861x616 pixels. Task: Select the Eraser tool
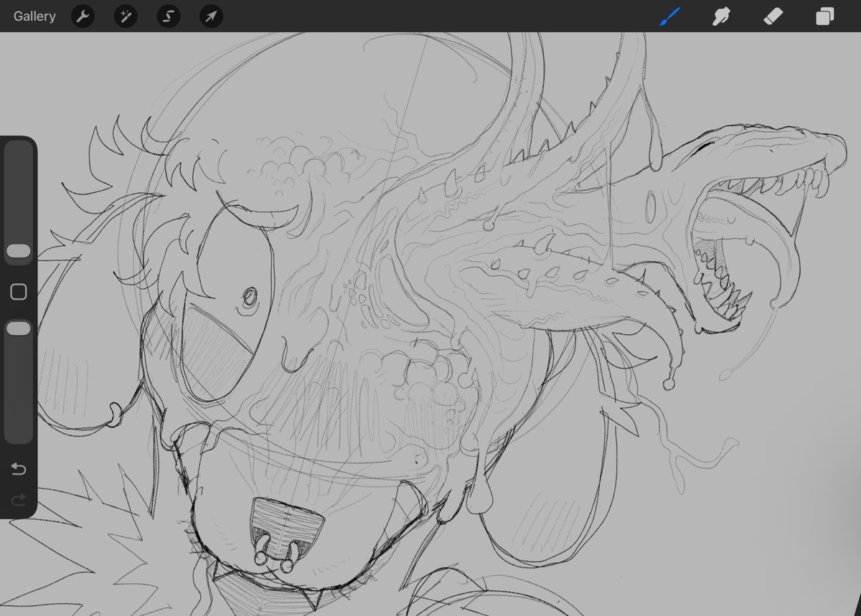tap(773, 16)
